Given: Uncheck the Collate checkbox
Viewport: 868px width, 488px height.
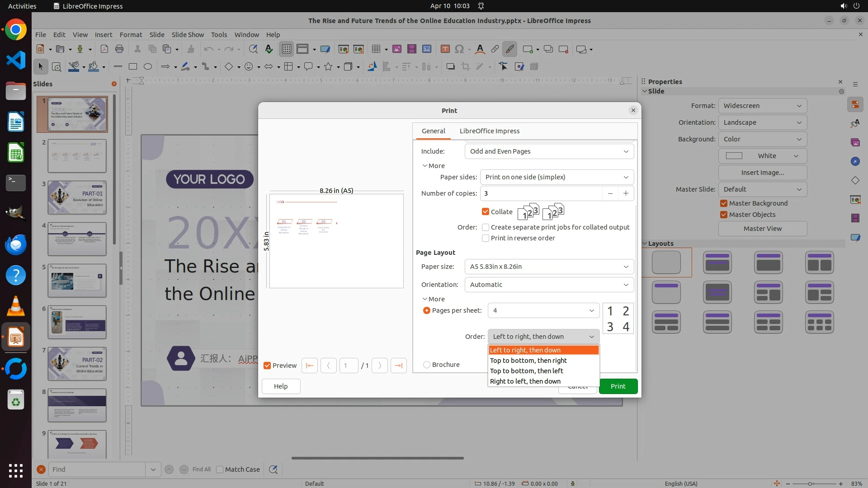Looking at the screenshot, I should point(486,212).
